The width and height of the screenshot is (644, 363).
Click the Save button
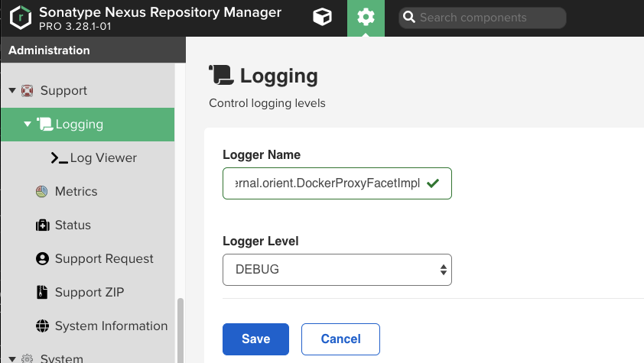255,339
